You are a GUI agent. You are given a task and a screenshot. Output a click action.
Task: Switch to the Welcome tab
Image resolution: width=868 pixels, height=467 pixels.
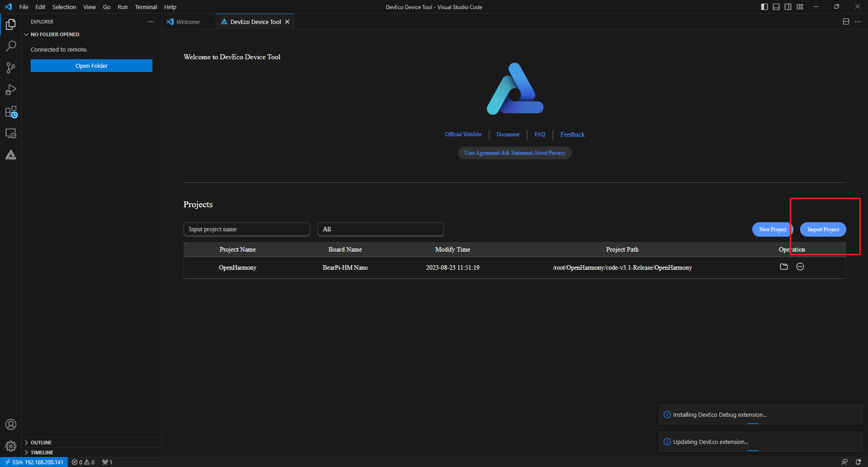click(189, 22)
